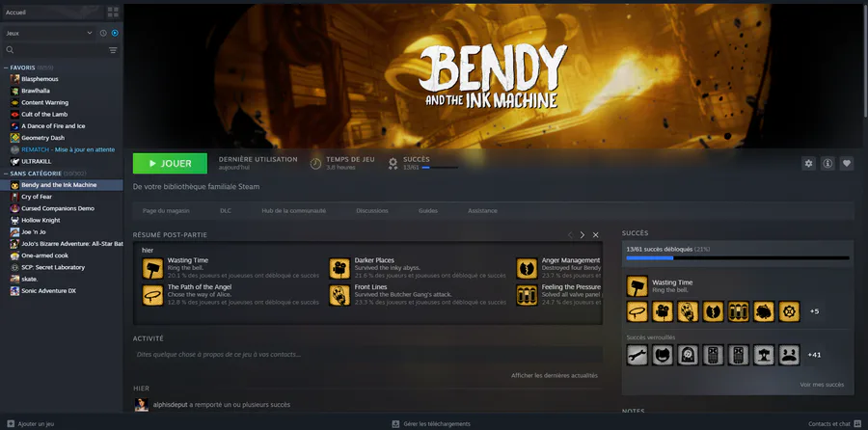Click Darker Places achievement icon
Viewport: 868px width, 430px height.
(x=339, y=268)
